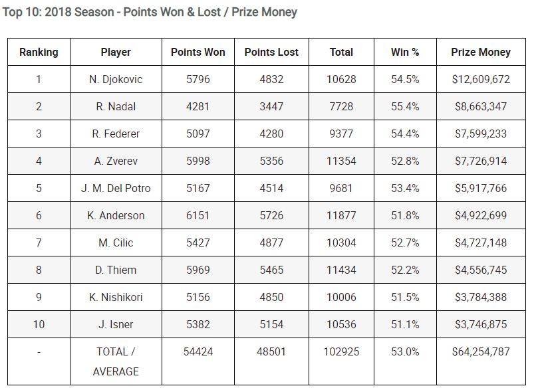Click the N. Djokovic player cell
Image resolution: width=534 pixels, height=392 pixels.
116,79
